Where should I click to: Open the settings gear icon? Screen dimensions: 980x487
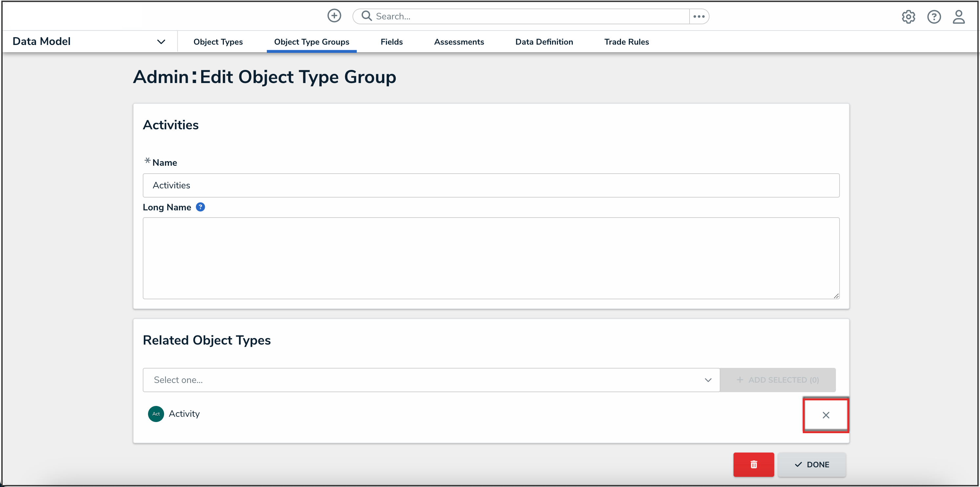908,17
